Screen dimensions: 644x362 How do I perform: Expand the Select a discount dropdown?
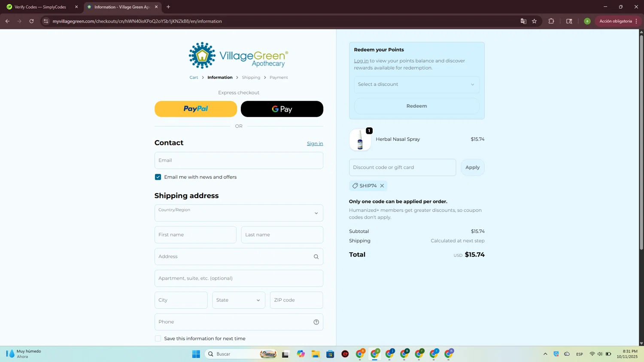[416, 84]
